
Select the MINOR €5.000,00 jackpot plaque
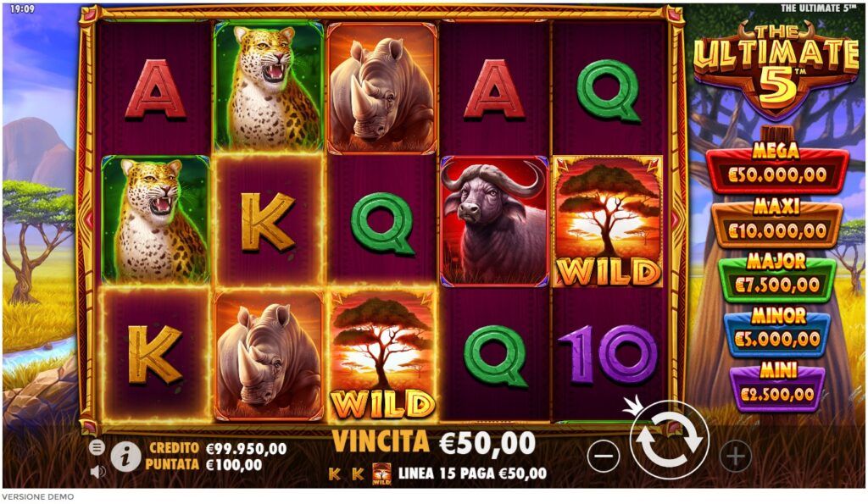[x=776, y=332]
